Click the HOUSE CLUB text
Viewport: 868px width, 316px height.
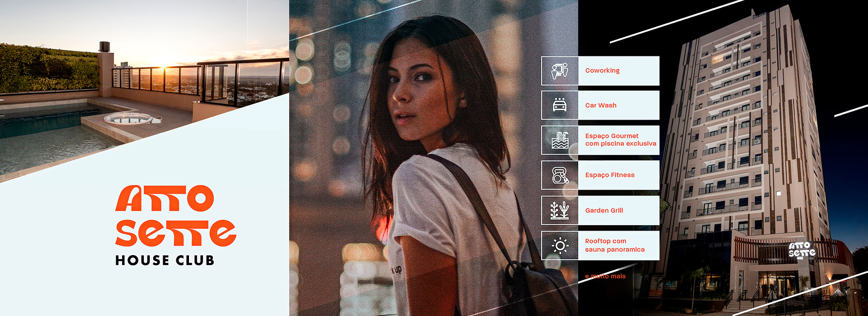point(165,260)
